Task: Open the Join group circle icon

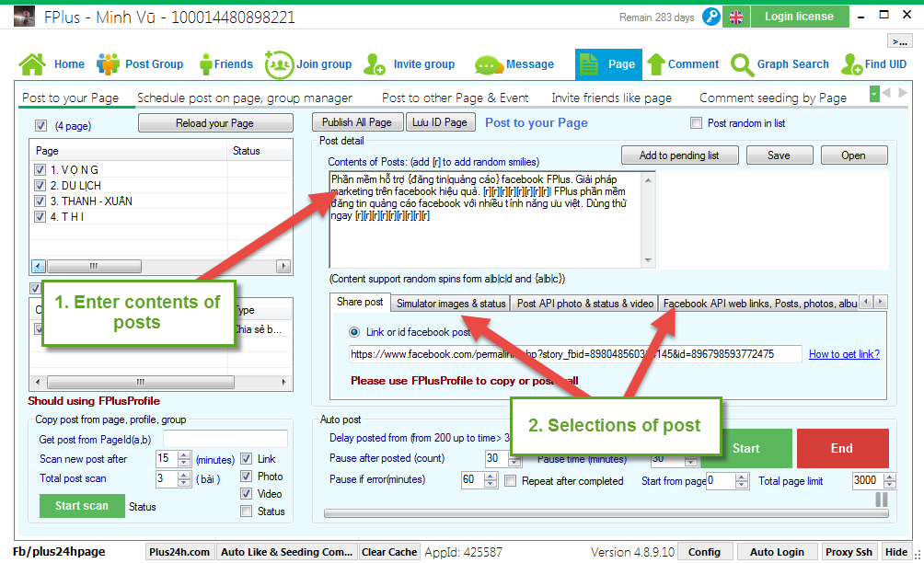Action: point(279,64)
